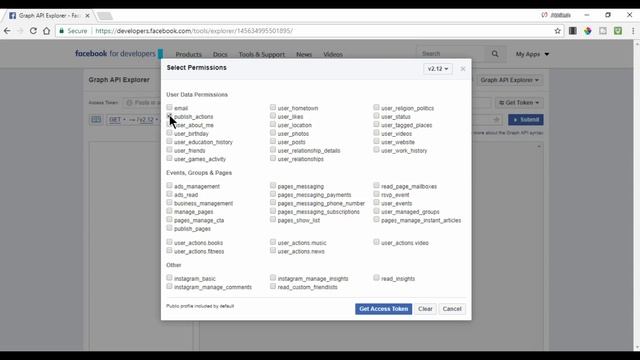Go to the News section
Viewport: 640px width, 360px height.
[304, 54]
